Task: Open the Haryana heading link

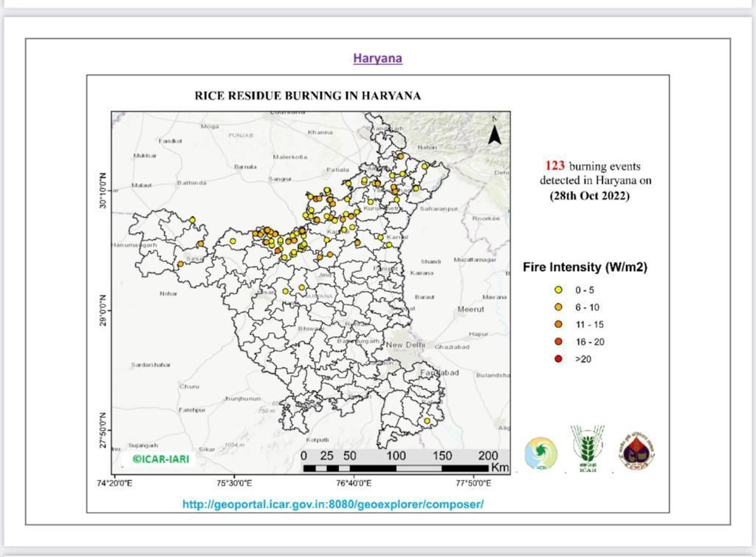Action: 377,58
